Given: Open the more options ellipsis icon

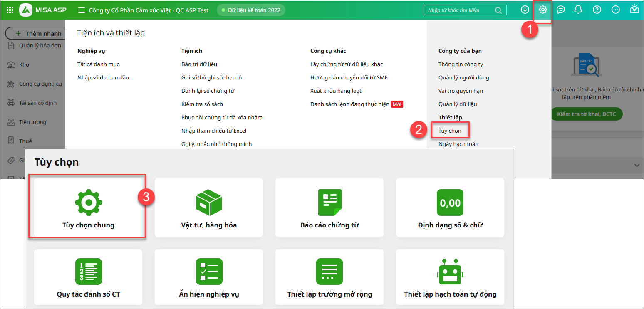Looking at the screenshot, I should (x=616, y=10).
